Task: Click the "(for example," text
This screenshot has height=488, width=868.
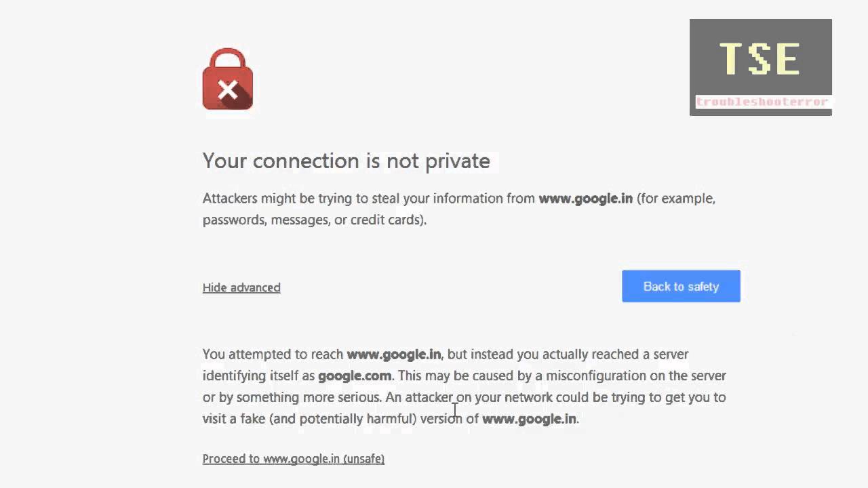Action: 676,199
